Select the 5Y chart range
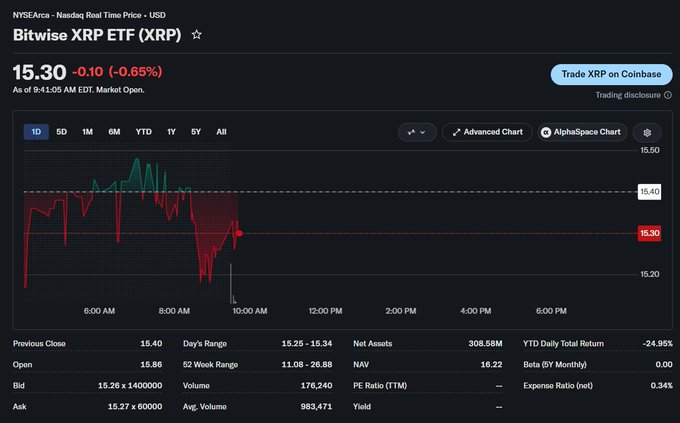The image size is (680, 423). [196, 132]
